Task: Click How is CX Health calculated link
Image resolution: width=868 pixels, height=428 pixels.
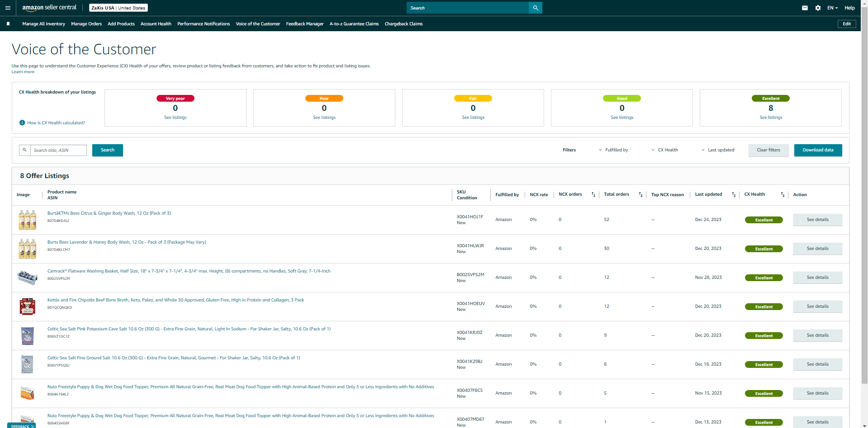Action: pos(56,123)
